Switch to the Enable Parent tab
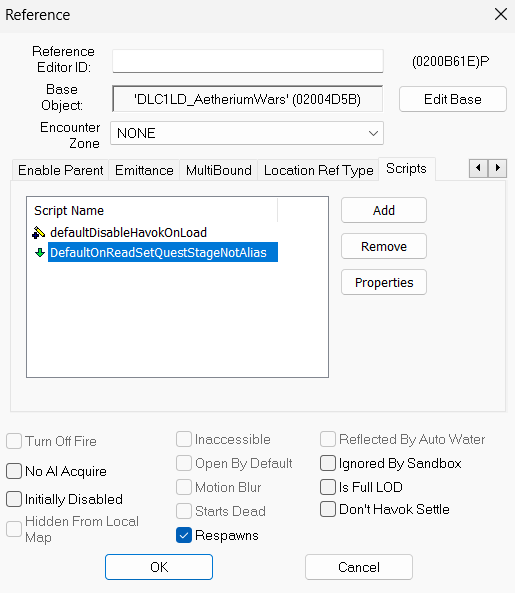Screen dimensions: 515x593 (60, 170)
